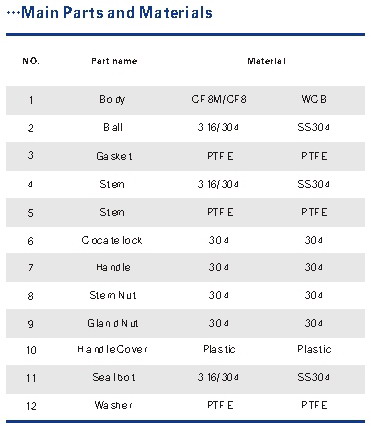Click row number 12 cell

click(31, 406)
